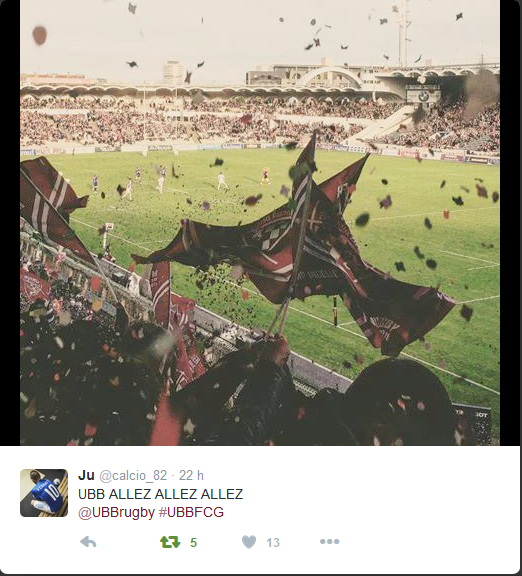View the retweet count of 5
Image resolution: width=522 pixels, height=576 pixels.
pos(194,543)
